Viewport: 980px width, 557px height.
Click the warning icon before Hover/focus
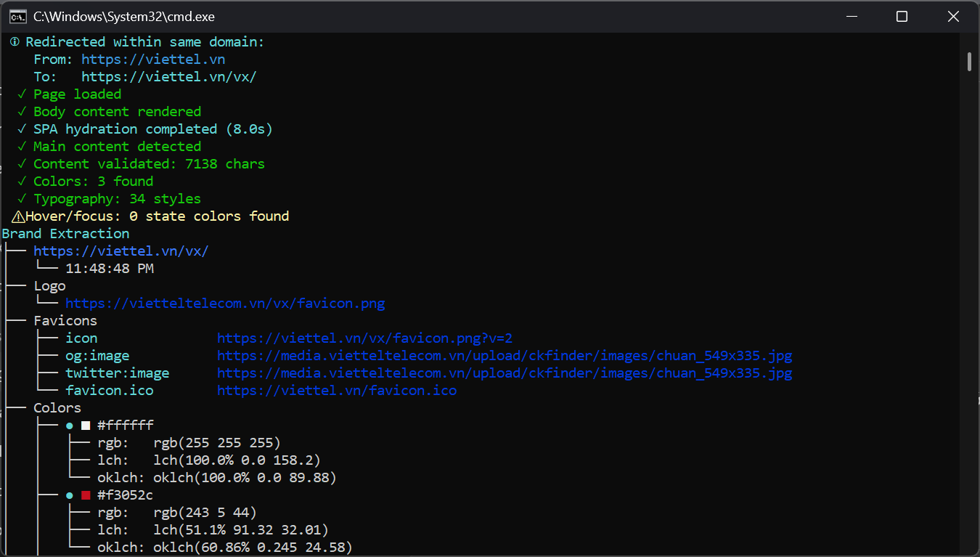tap(18, 216)
